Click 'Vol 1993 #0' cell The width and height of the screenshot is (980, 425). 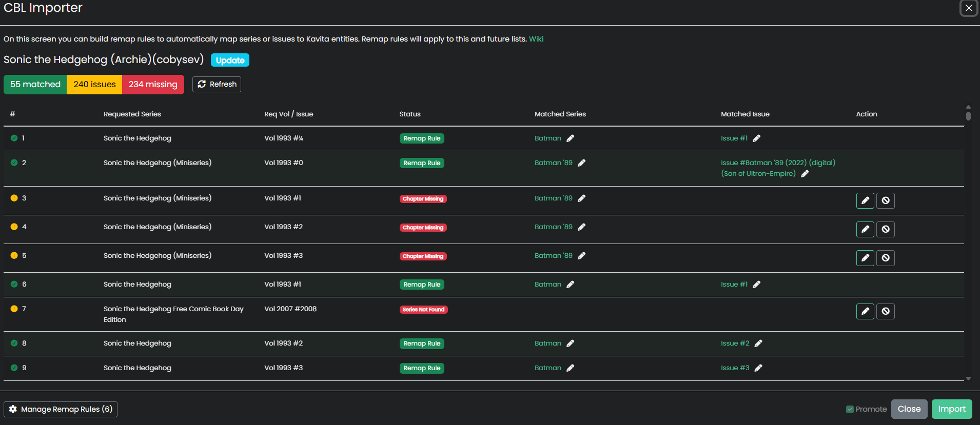[x=284, y=163]
